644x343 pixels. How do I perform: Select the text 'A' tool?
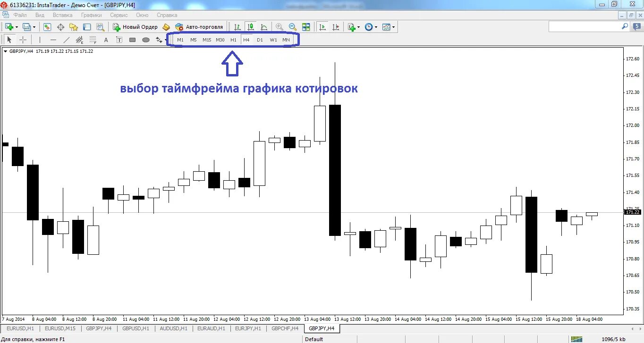(x=106, y=40)
